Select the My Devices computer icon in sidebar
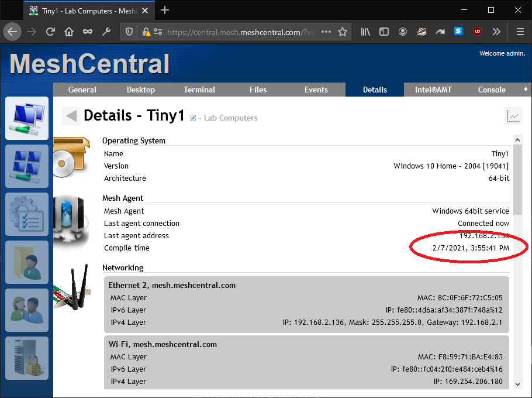Screen dimensions: 532x398 (26, 118)
